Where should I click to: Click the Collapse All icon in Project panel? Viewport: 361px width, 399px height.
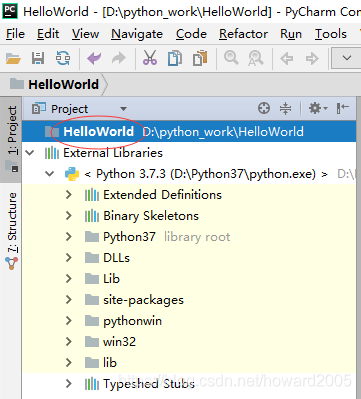click(285, 108)
